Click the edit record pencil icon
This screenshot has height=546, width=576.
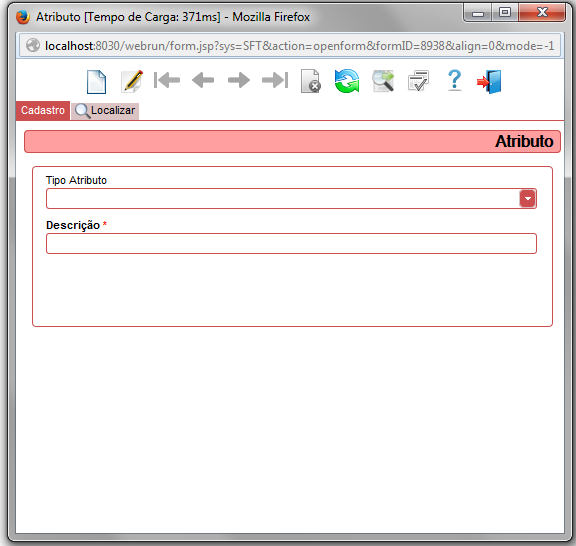132,81
